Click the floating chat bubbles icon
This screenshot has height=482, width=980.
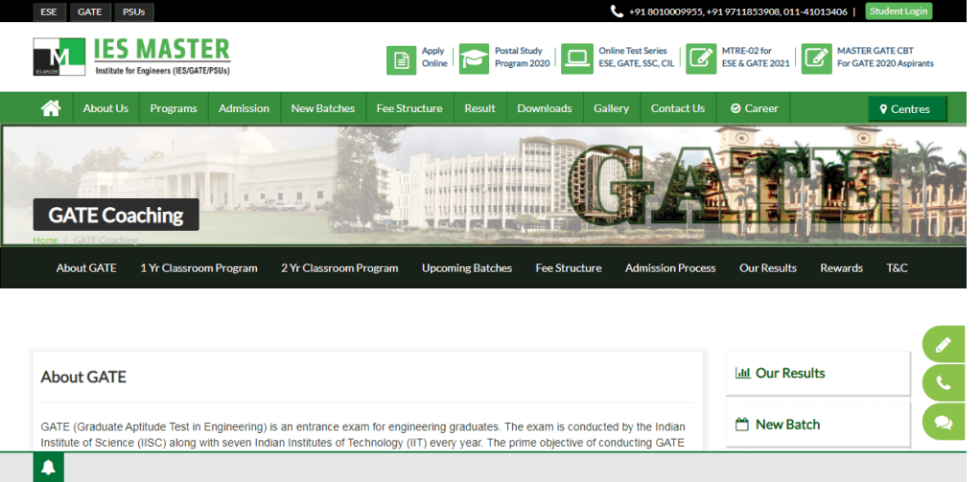tap(944, 422)
